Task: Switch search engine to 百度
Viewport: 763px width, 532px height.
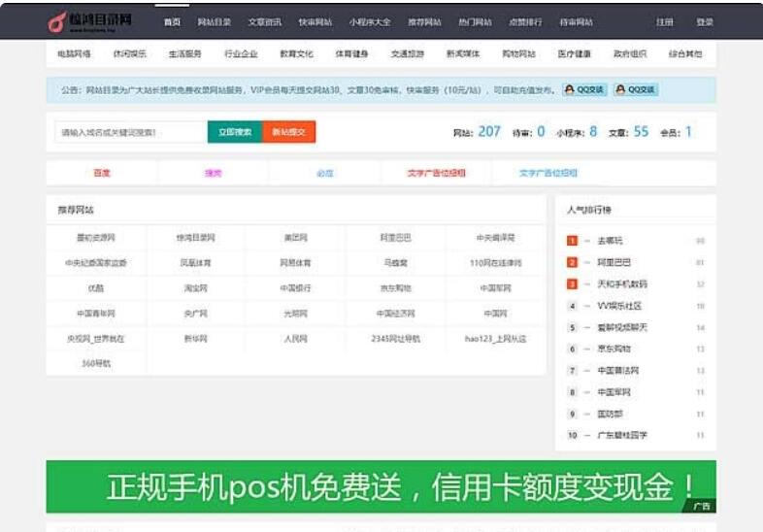Action: [102, 173]
